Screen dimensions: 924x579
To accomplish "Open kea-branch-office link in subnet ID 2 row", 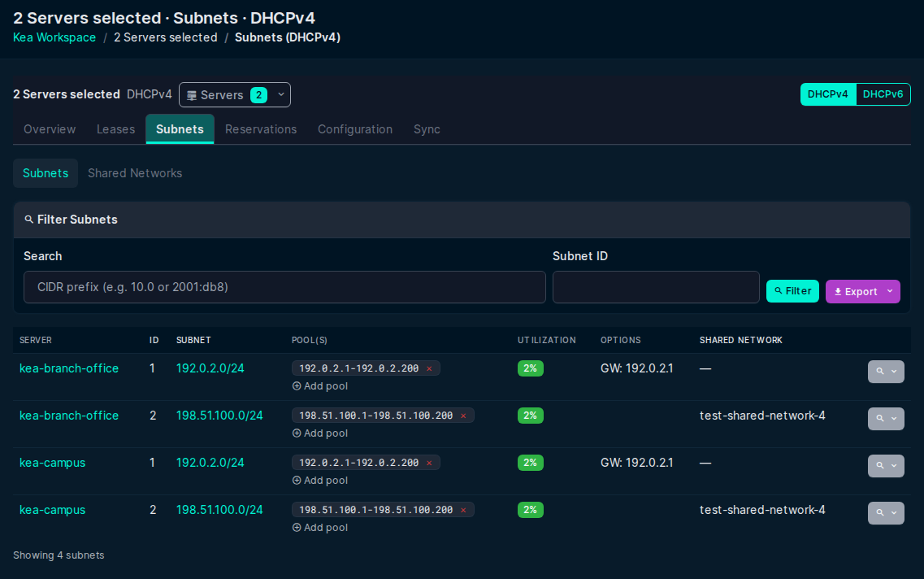I will (x=69, y=416).
